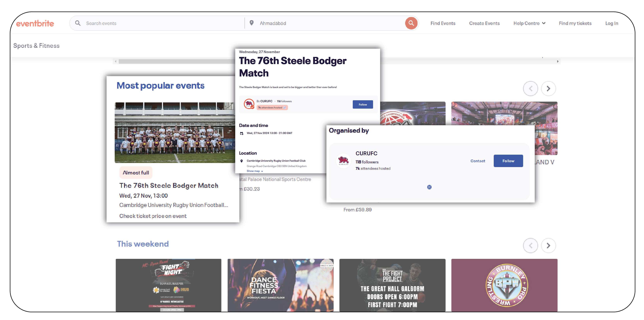Click Wed, 27 Nov, 13:00 text
The image size is (644, 320).
(x=143, y=196)
